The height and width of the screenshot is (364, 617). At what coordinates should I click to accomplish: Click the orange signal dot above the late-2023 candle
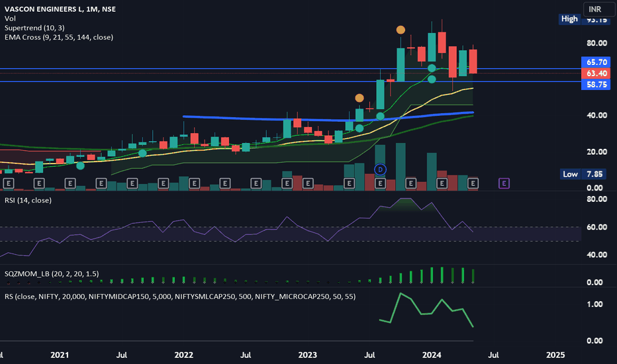pos(401,30)
